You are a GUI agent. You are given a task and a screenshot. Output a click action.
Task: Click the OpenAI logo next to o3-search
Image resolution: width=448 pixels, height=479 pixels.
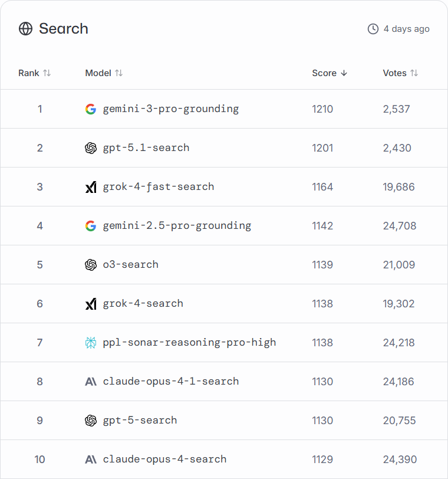[x=90, y=265]
